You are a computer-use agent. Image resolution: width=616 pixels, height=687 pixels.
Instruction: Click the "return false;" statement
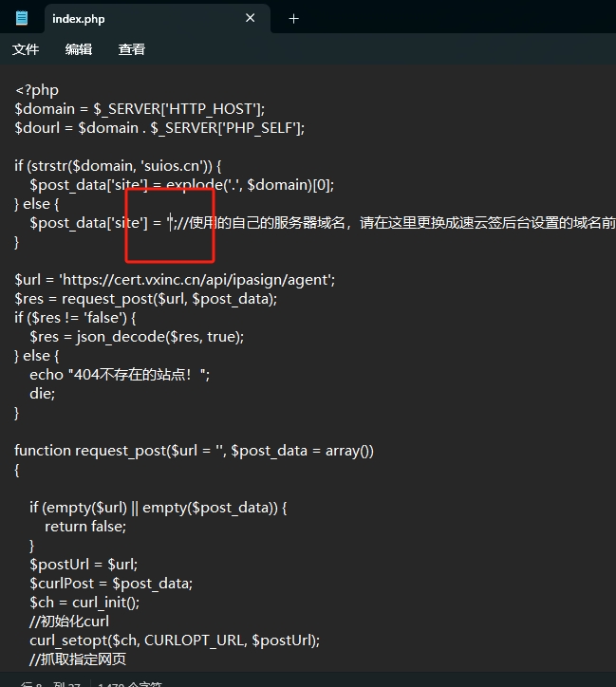click(x=85, y=527)
